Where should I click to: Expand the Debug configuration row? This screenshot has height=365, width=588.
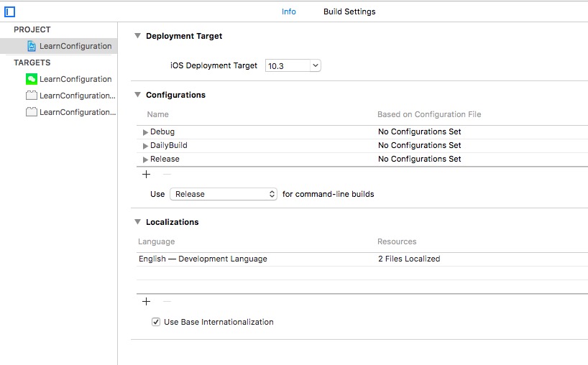point(145,132)
